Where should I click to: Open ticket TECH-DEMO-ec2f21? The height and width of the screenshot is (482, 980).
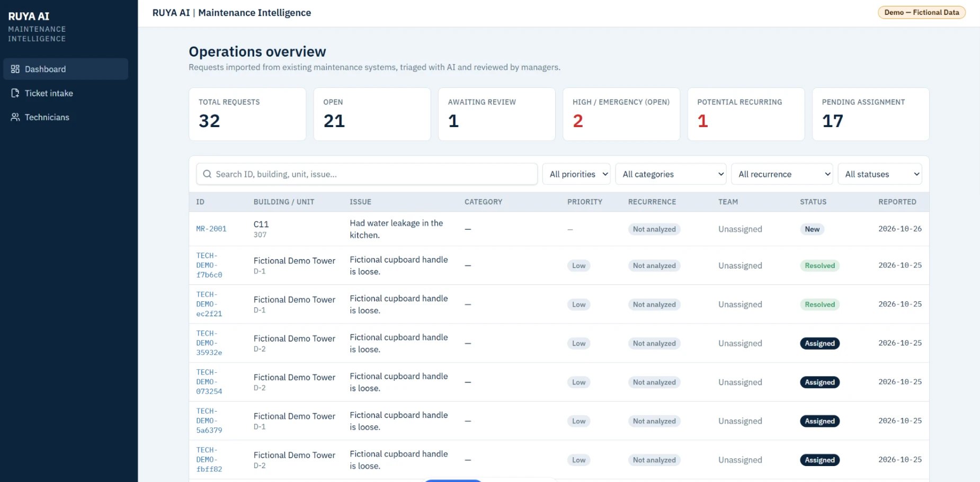(x=209, y=304)
